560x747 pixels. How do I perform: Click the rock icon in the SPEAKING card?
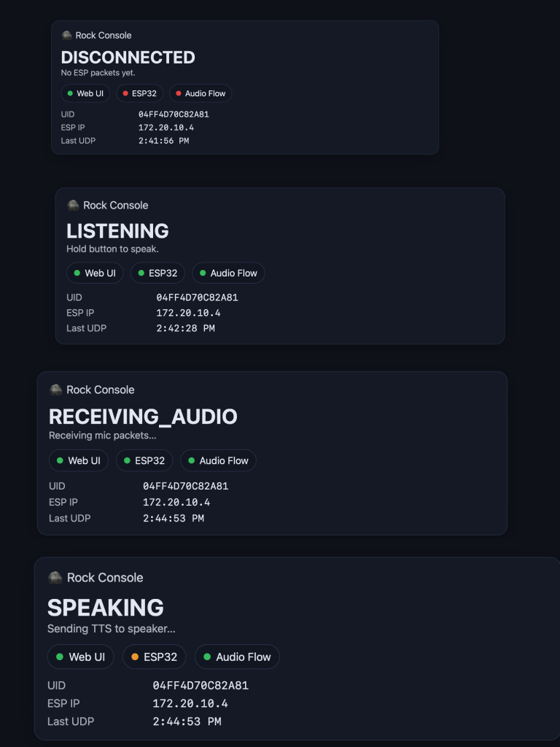click(x=55, y=577)
